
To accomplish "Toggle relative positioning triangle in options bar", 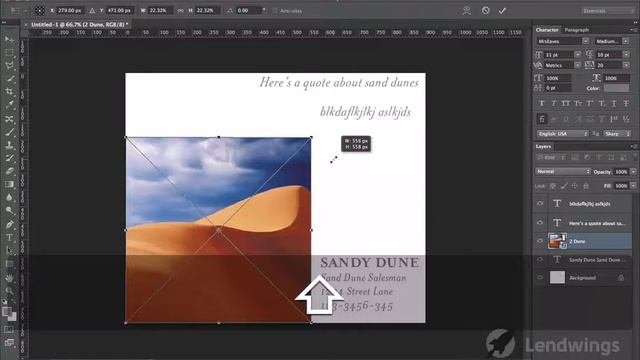I will [x=92, y=11].
